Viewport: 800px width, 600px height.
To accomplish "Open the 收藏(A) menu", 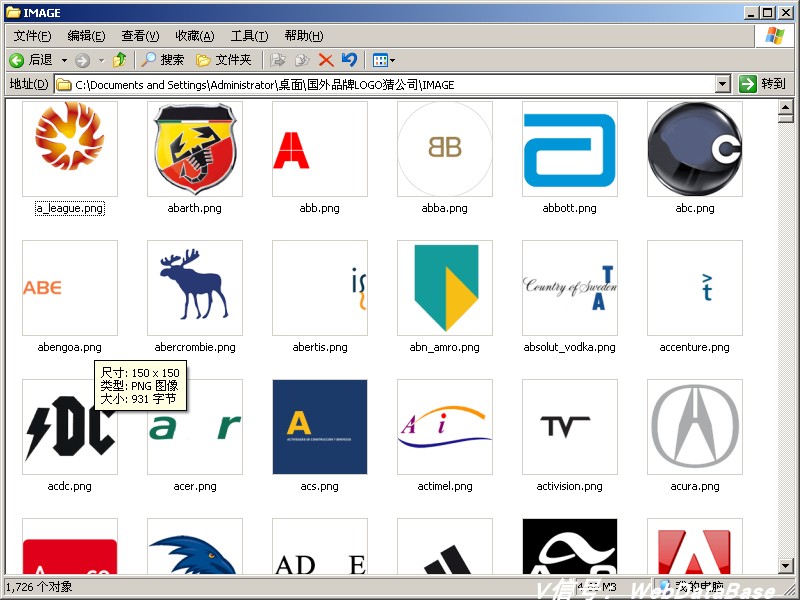I will coord(194,36).
